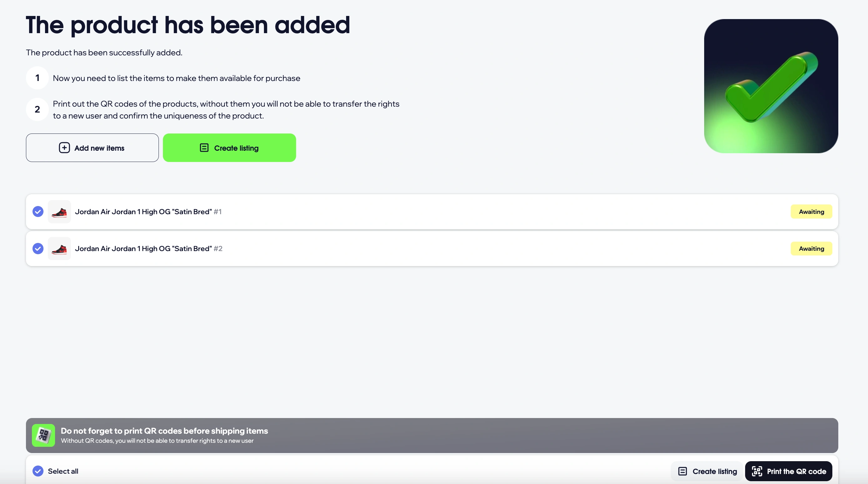
Task: Uncheck the Satin Bred #1 item checkbox
Action: (38, 212)
